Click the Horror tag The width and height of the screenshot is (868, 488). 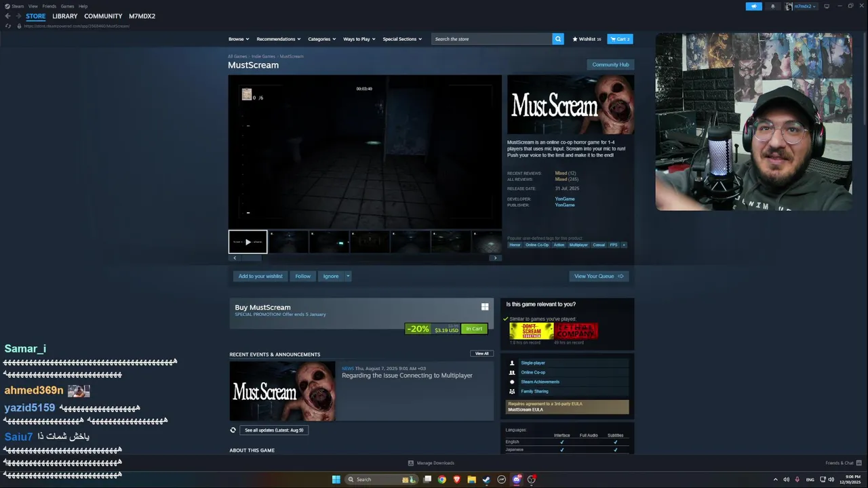(515, 245)
